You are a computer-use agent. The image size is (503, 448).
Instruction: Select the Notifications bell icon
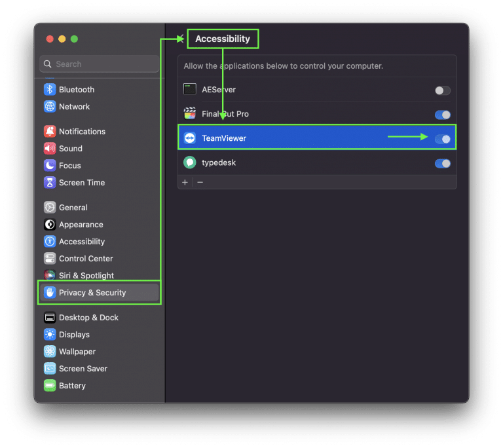50,131
